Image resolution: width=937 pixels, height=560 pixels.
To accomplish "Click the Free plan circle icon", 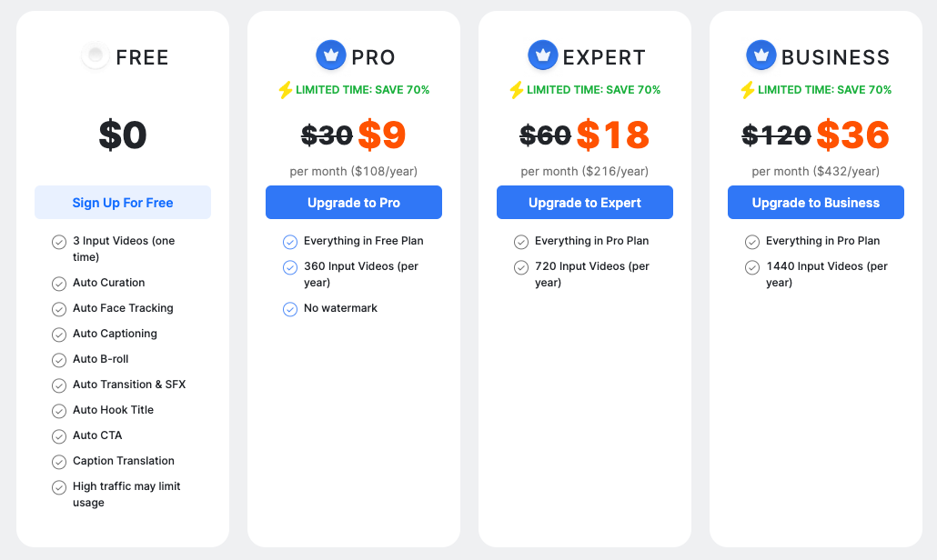I will click(x=96, y=56).
